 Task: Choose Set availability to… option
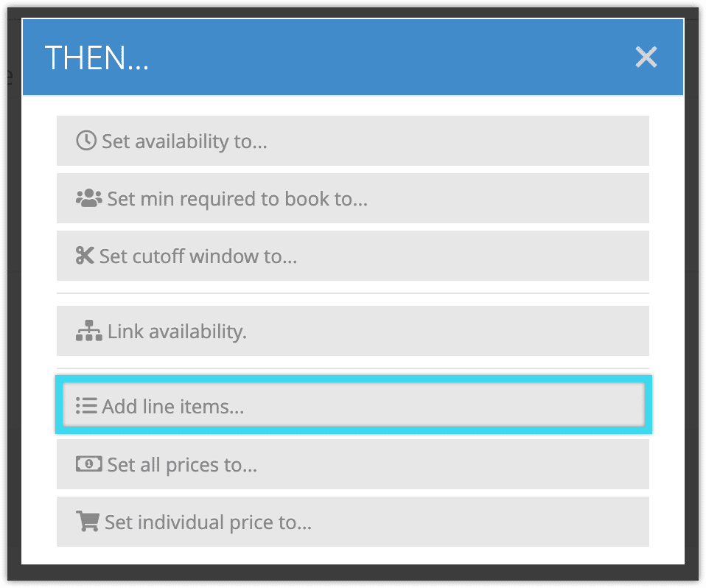[x=352, y=141]
